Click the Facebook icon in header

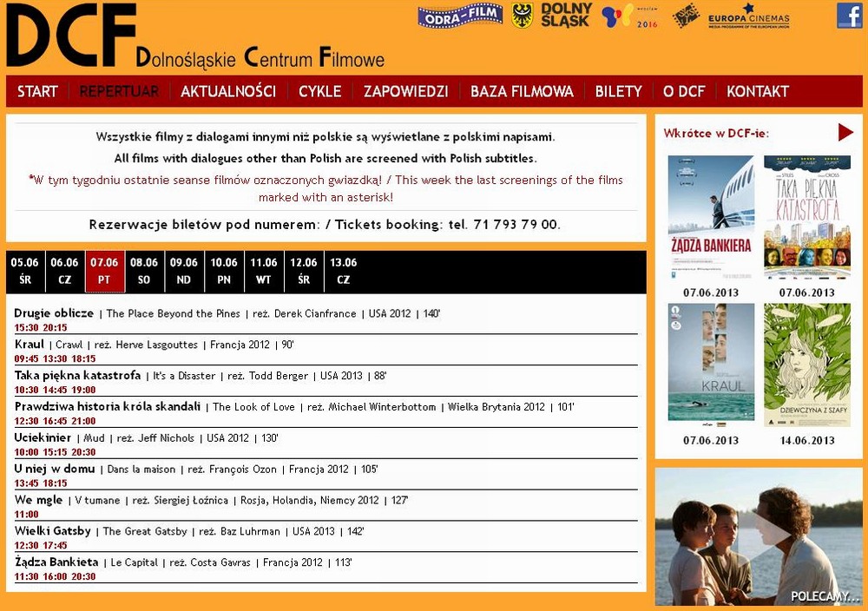point(849,16)
